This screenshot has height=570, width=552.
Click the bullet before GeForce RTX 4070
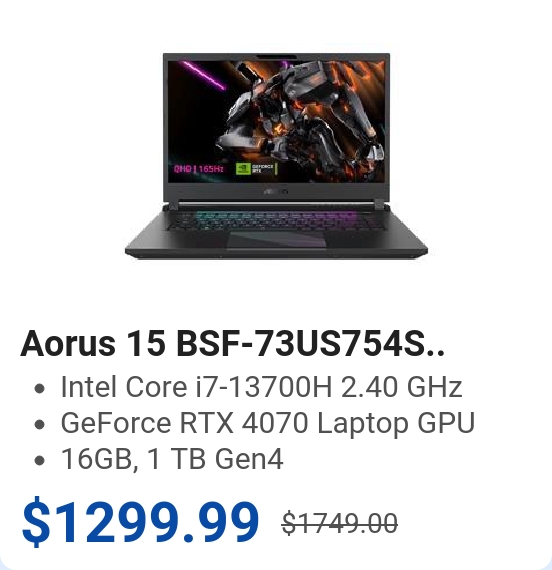[x=39, y=424]
